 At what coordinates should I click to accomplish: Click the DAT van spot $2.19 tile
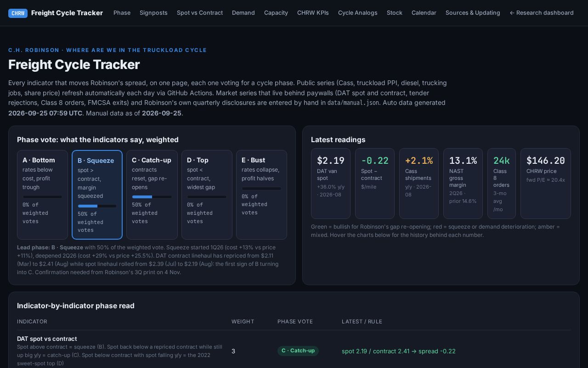click(x=331, y=184)
